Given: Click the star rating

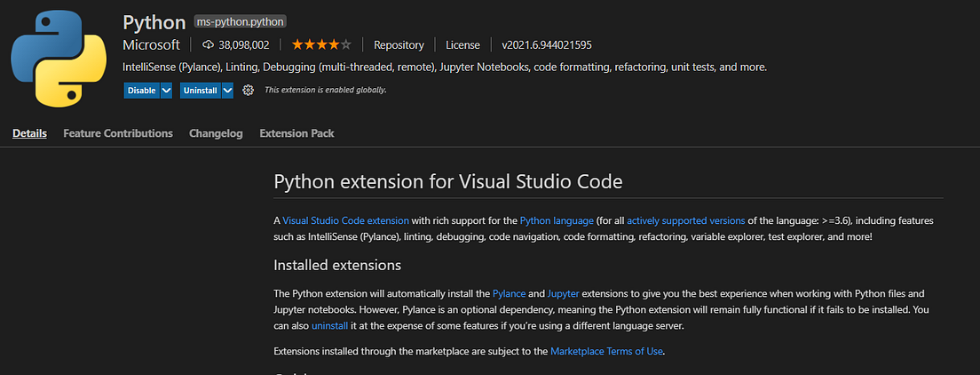Looking at the screenshot, I should coord(321,45).
